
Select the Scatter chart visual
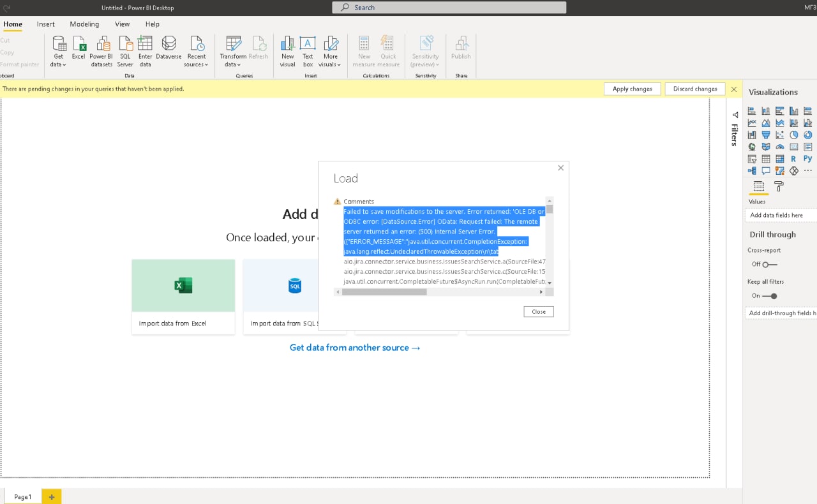click(x=780, y=135)
